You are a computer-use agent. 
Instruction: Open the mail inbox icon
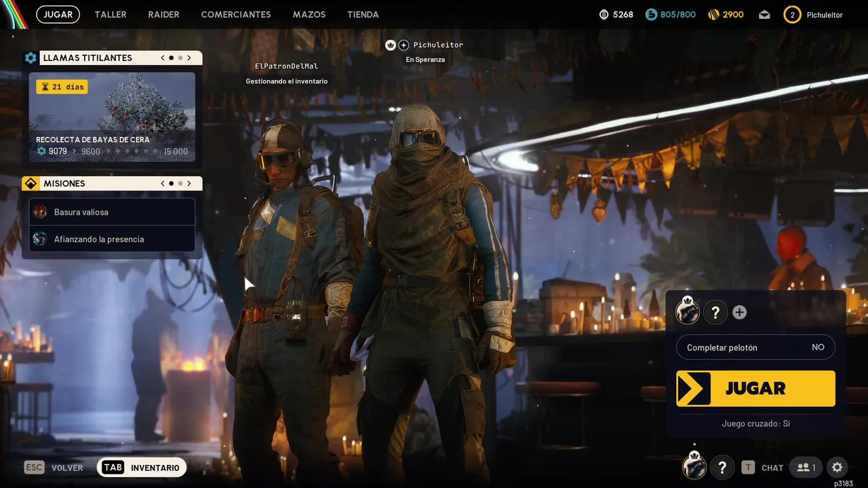point(764,14)
